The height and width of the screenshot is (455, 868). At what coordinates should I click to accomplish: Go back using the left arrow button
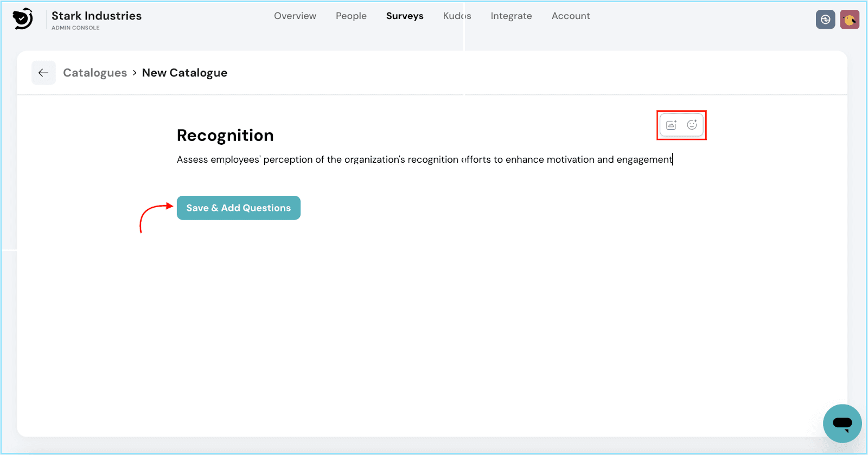(x=43, y=73)
